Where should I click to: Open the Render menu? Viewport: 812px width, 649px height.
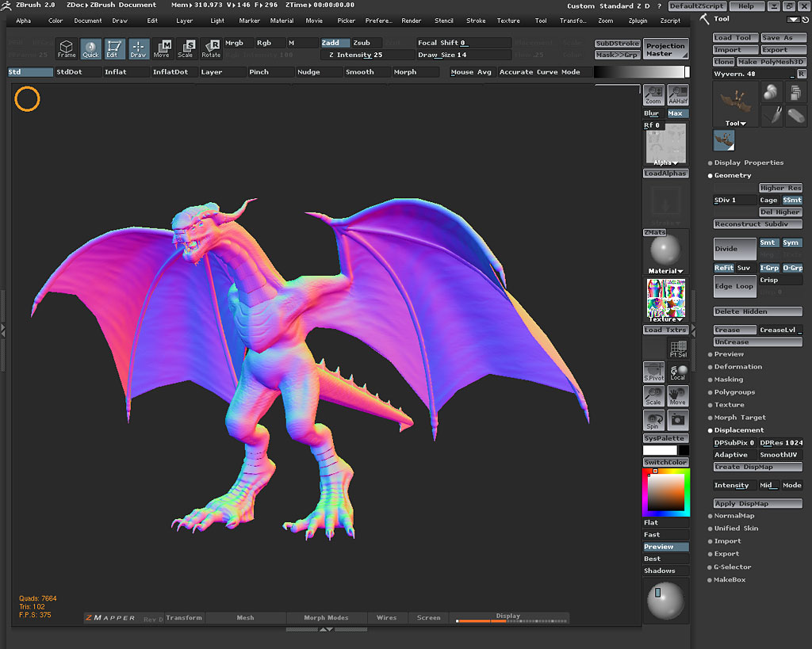412,21
